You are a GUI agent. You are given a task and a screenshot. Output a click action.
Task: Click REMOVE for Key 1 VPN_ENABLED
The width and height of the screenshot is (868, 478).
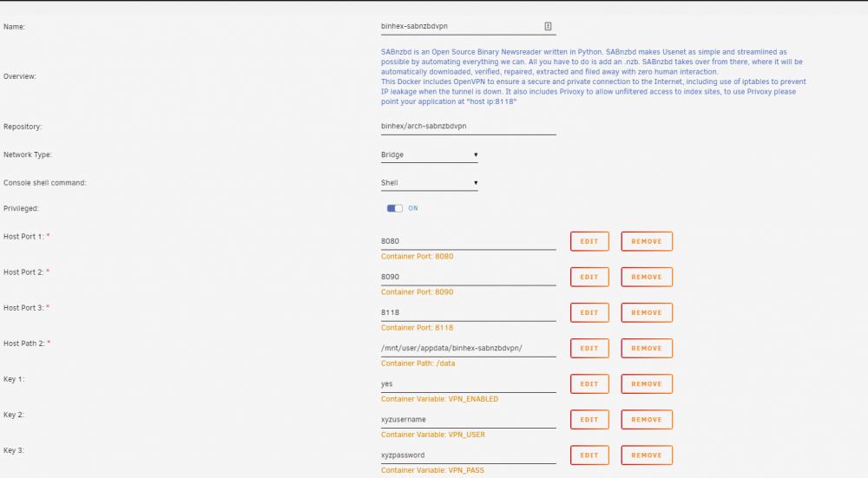coord(647,384)
